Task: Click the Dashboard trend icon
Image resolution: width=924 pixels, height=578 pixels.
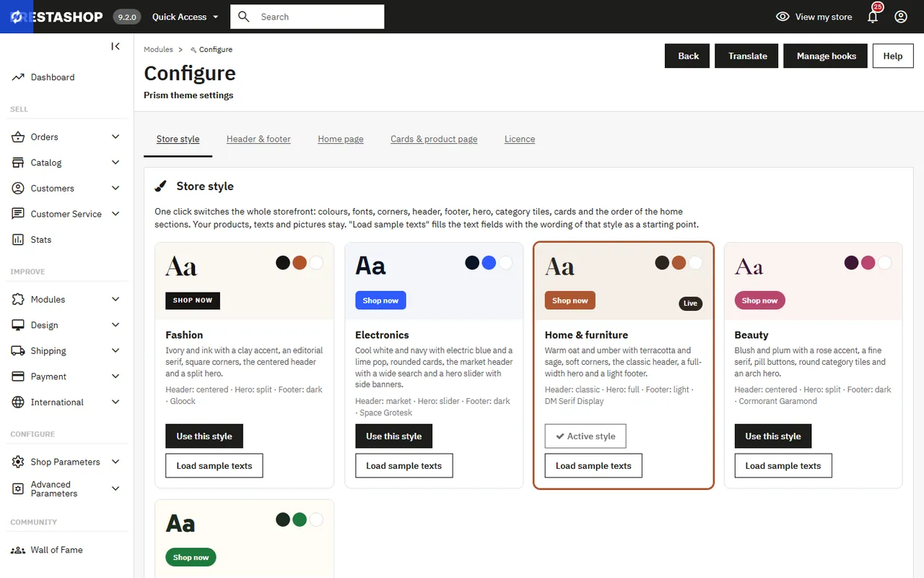Action: click(x=18, y=77)
